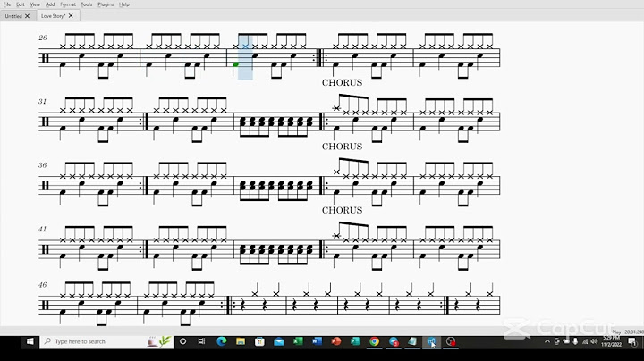Screen dimensions: 644x361
Task: Open PowerPoint from the taskbar
Action: (336, 341)
